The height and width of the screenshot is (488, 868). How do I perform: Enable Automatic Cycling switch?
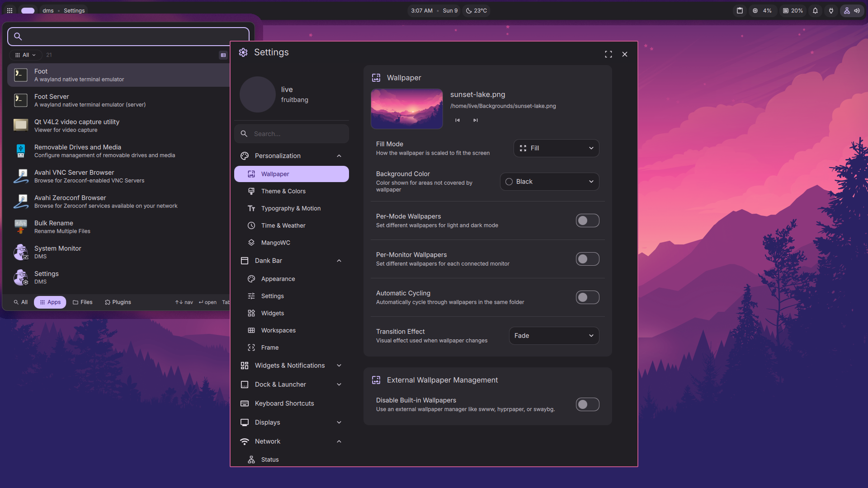click(587, 297)
